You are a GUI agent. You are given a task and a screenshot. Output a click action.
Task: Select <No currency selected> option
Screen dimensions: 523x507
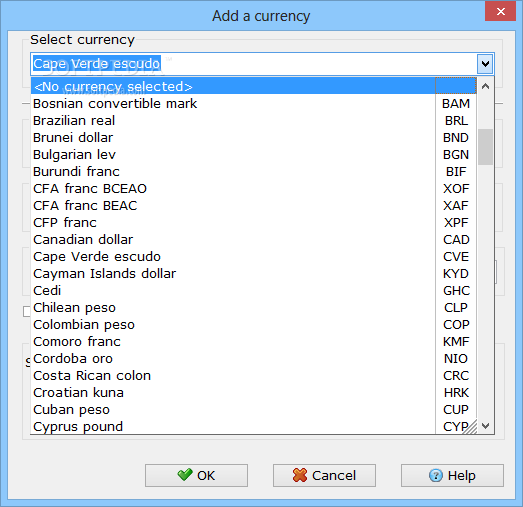[x=253, y=86]
